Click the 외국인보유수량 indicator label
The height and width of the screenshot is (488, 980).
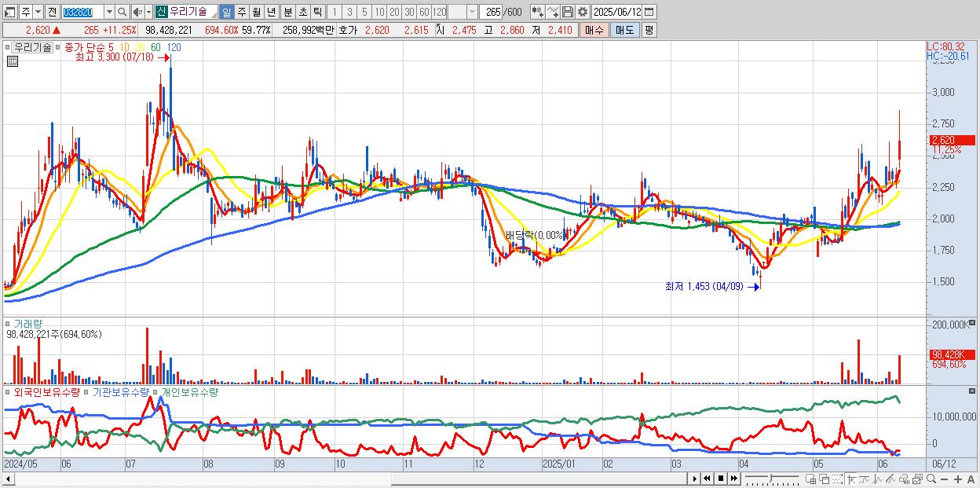pos(47,391)
